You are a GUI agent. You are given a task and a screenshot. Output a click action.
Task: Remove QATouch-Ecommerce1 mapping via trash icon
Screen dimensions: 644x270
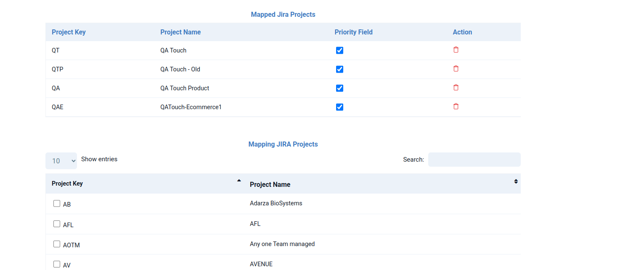point(456,107)
